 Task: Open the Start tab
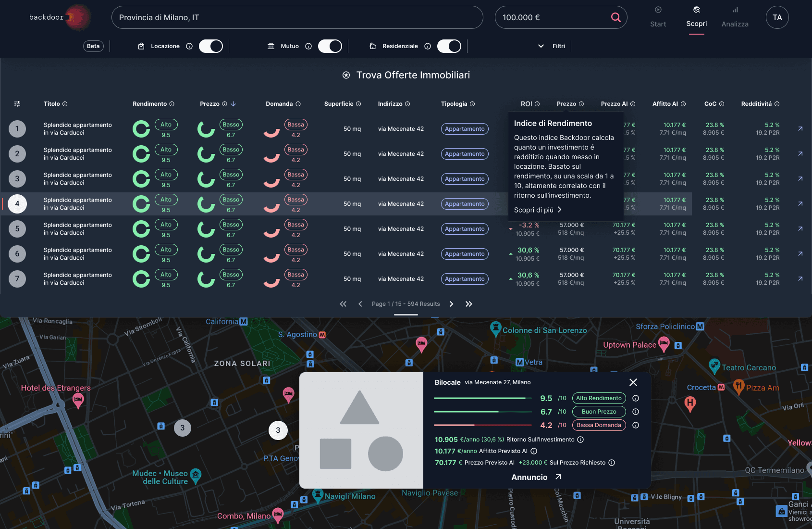coord(658,17)
